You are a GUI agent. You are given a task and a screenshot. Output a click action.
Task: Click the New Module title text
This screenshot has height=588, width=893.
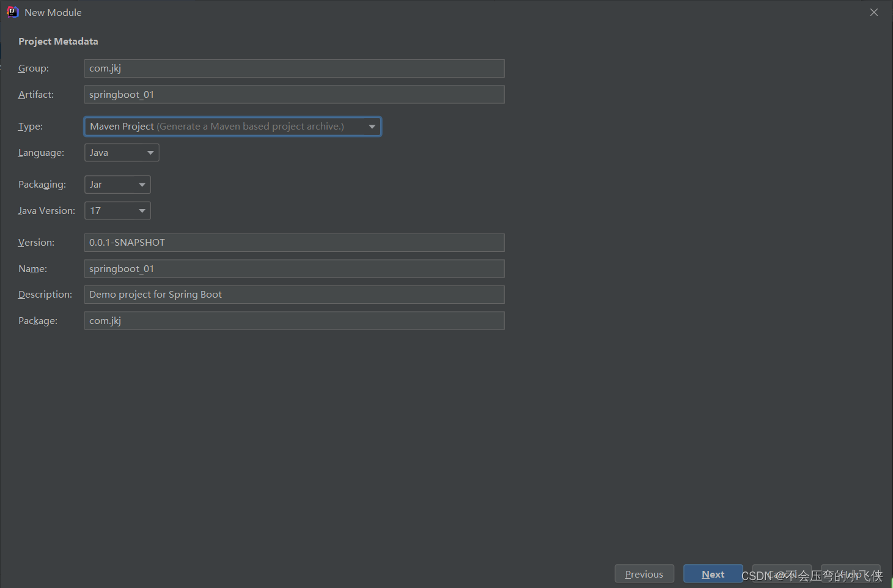coord(53,12)
